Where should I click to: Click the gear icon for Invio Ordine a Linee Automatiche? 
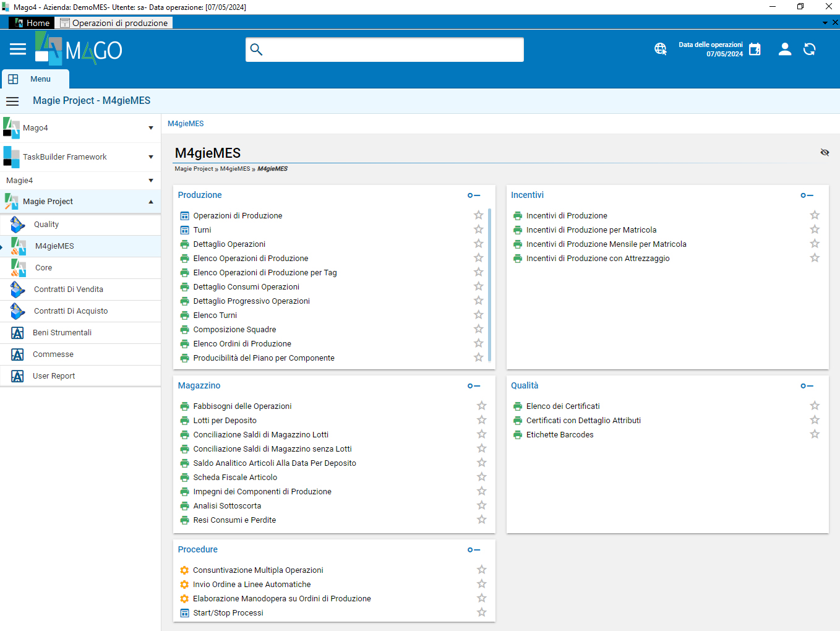(x=184, y=585)
